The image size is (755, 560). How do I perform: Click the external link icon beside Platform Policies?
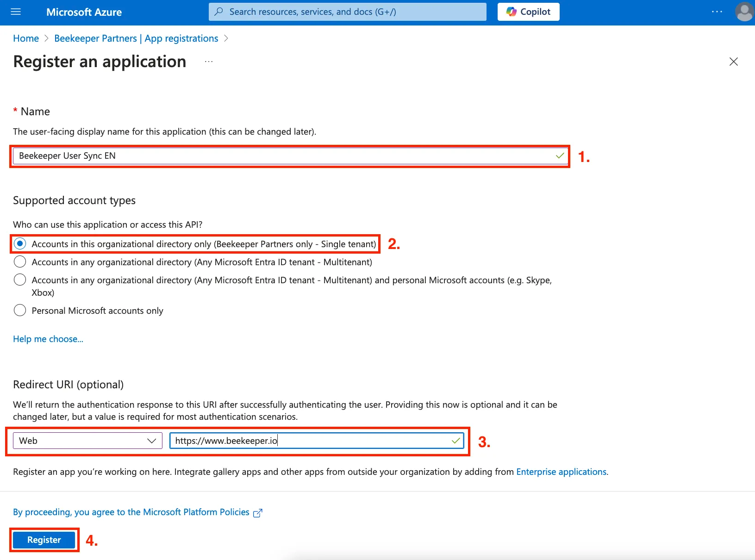[258, 513]
